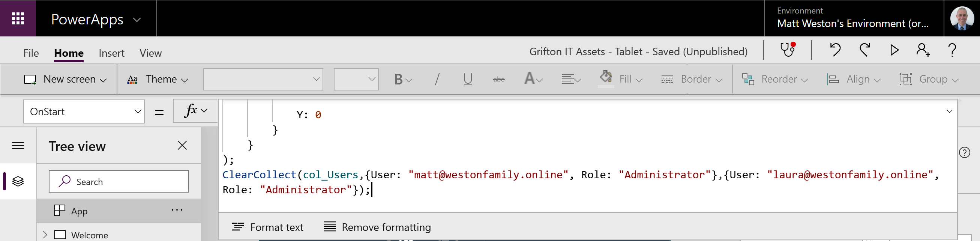This screenshot has height=241, width=980.
Task: Switch to the Home tab
Action: point(69,53)
